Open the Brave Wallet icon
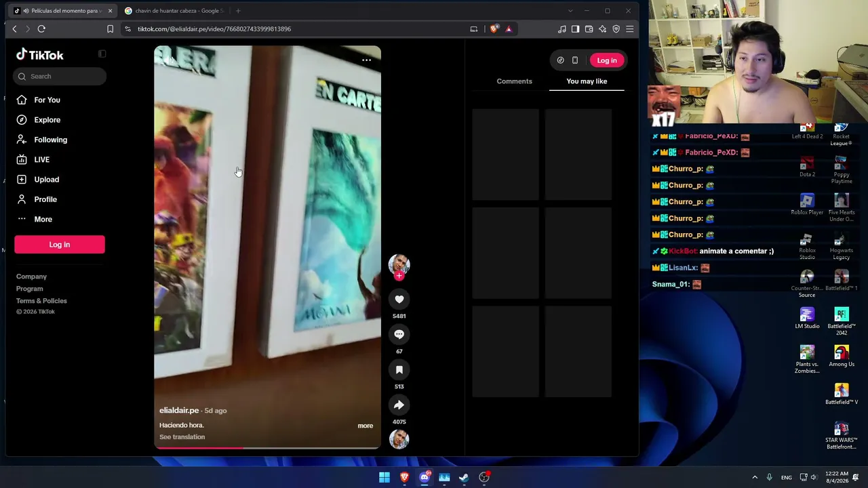Image resolution: width=868 pixels, height=488 pixels. click(589, 29)
